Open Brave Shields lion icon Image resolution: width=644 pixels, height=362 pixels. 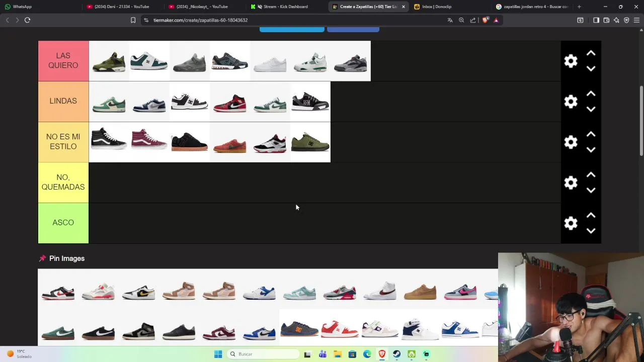[x=485, y=20]
